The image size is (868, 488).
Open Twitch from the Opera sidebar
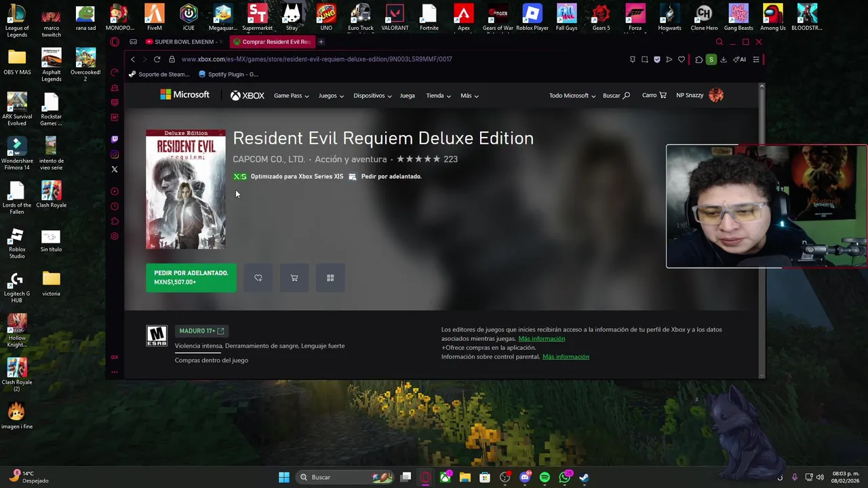115,139
